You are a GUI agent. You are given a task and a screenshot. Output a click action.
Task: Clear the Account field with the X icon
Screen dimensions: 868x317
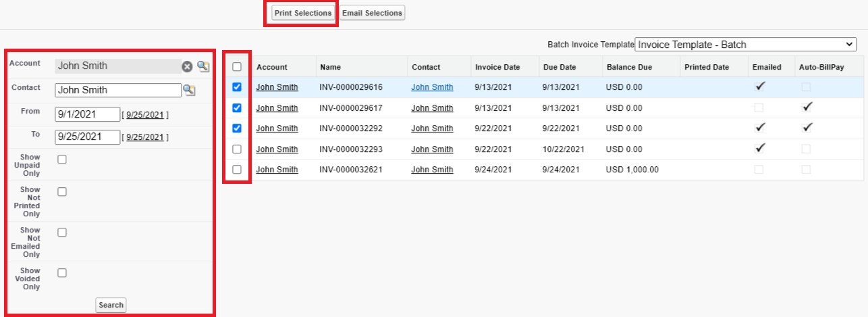187,66
